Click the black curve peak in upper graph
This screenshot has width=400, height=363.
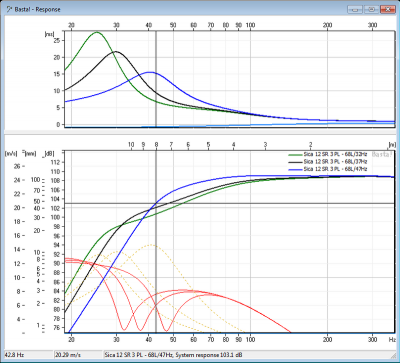[x=115, y=51]
